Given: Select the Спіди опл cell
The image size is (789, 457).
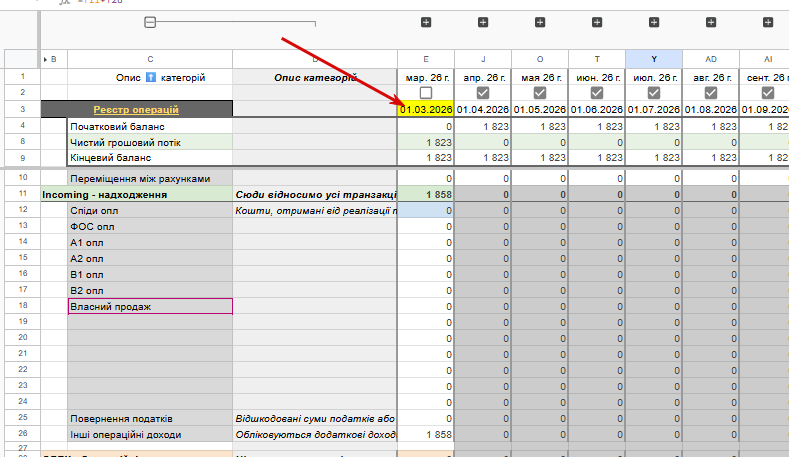Looking at the screenshot, I should click(x=150, y=210).
